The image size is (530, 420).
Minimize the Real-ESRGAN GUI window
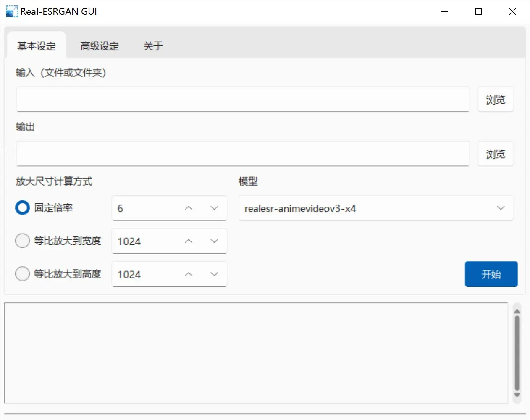pos(445,11)
